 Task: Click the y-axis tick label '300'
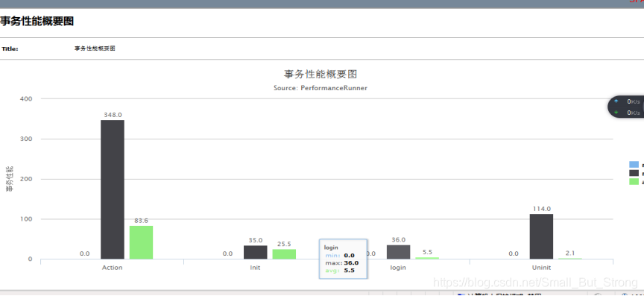click(25, 139)
